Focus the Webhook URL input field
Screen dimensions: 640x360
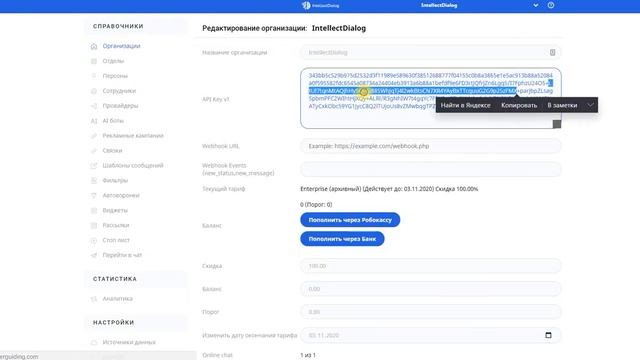tap(431, 146)
